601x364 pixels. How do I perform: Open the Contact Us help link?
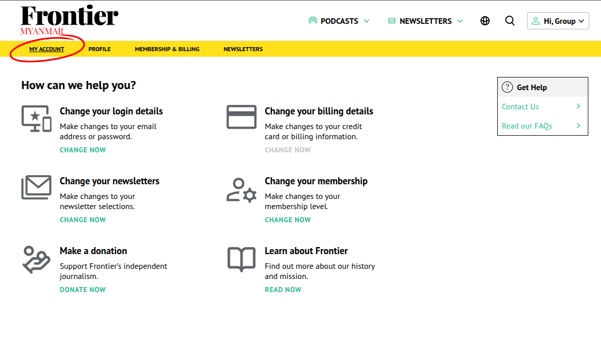520,107
